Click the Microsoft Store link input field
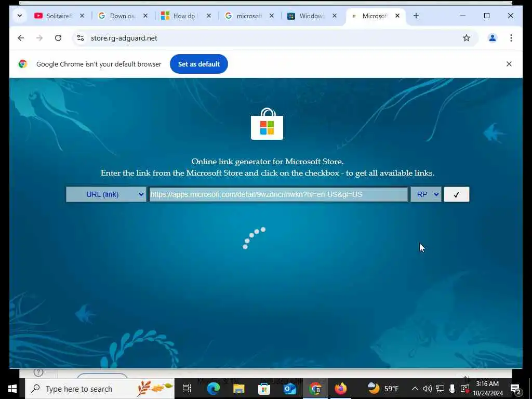 tap(278, 194)
